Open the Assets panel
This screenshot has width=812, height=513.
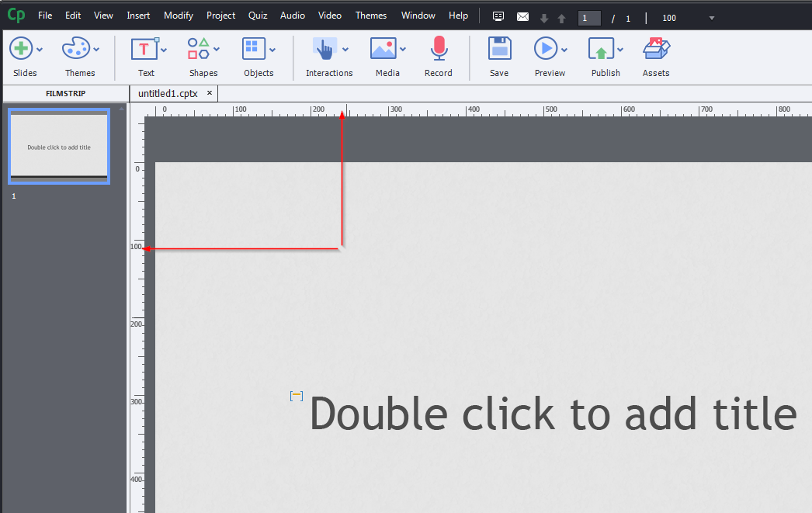[656, 49]
